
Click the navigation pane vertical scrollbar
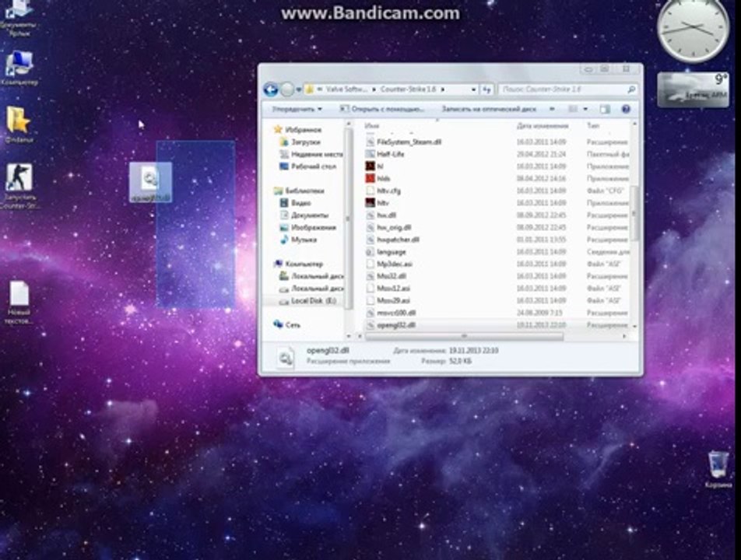click(349, 219)
